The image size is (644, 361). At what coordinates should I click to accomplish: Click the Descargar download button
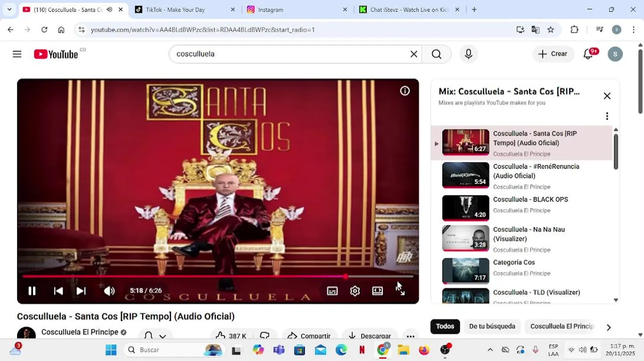[x=370, y=336]
